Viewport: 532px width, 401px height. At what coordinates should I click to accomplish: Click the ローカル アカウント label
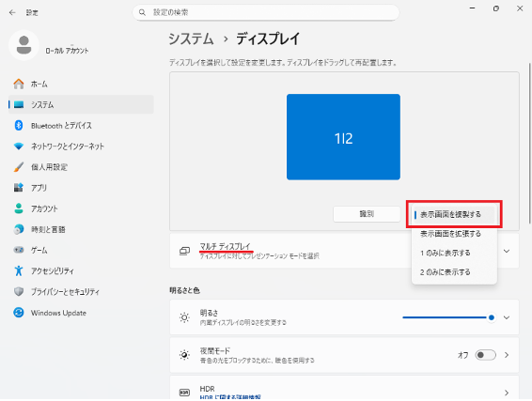pos(67,51)
